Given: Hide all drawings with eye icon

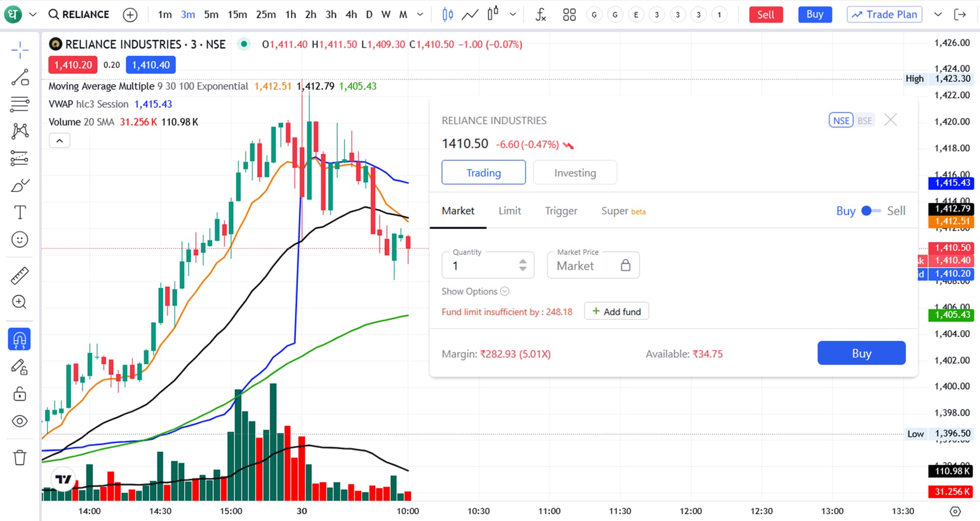Looking at the screenshot, I should click(20, 421).
